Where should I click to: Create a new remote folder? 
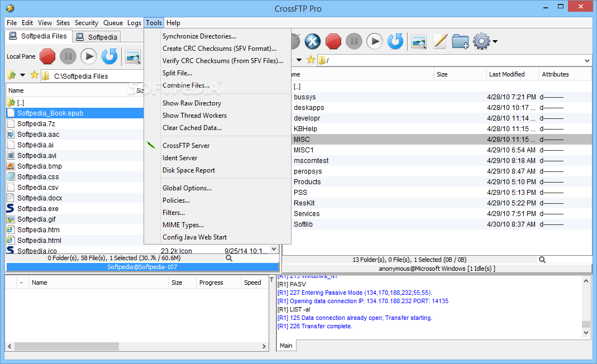pos(460,41)
